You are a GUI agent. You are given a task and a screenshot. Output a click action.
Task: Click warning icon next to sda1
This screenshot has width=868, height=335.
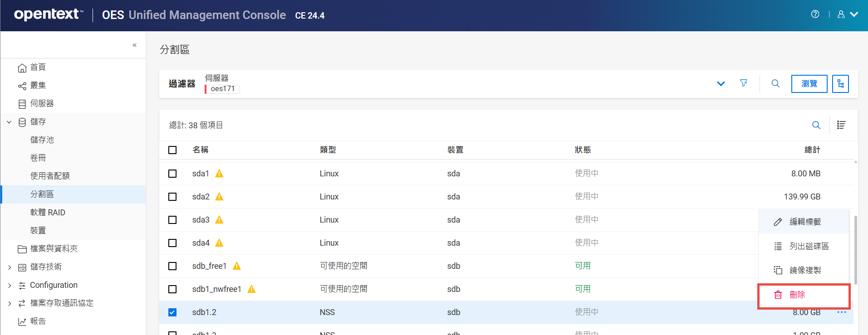pyautogui.click(x=219, y=173)
